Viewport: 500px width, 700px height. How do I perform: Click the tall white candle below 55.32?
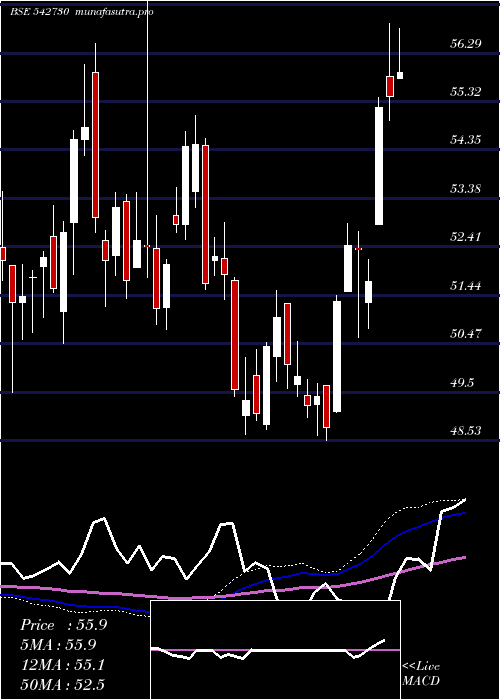point(379,166)
